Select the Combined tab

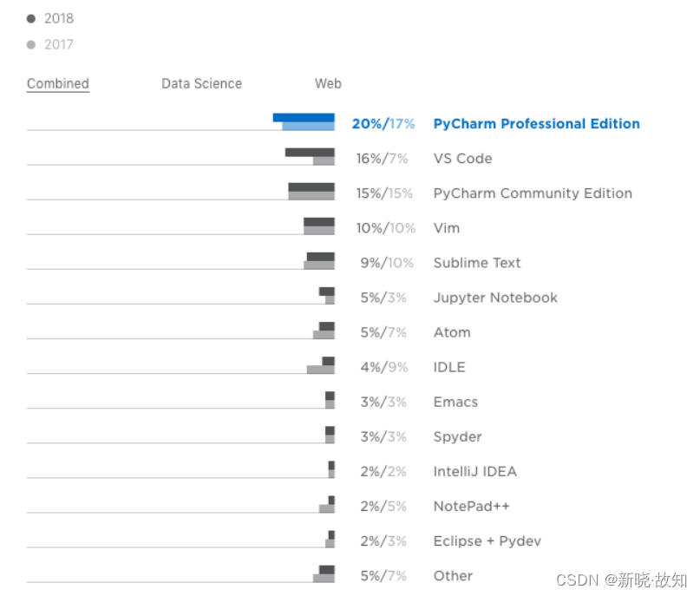[58, 83]
